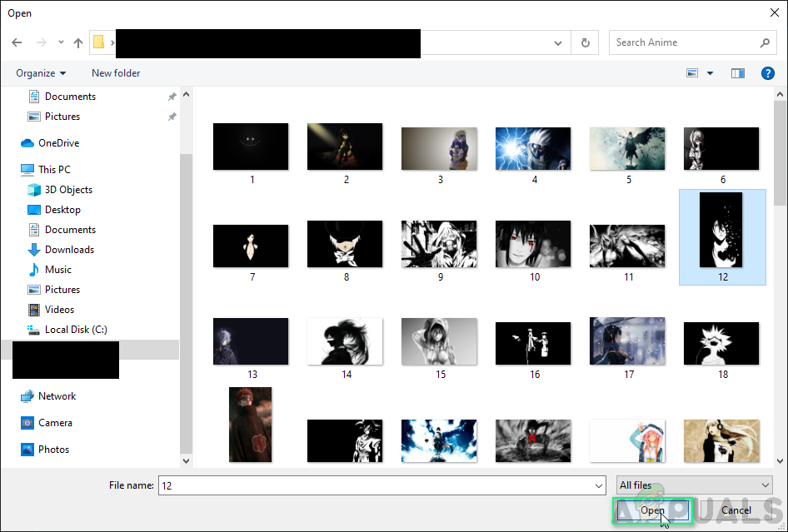Viewport: 788px width, 532px height.
Task: Open the view options dropdown arrow
Action: click(x=710, y=73)
